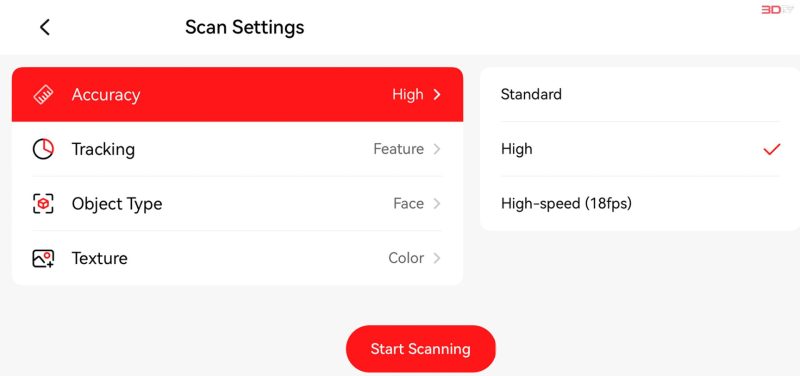Click the Start Scanning button

click(x=420, y=349)
